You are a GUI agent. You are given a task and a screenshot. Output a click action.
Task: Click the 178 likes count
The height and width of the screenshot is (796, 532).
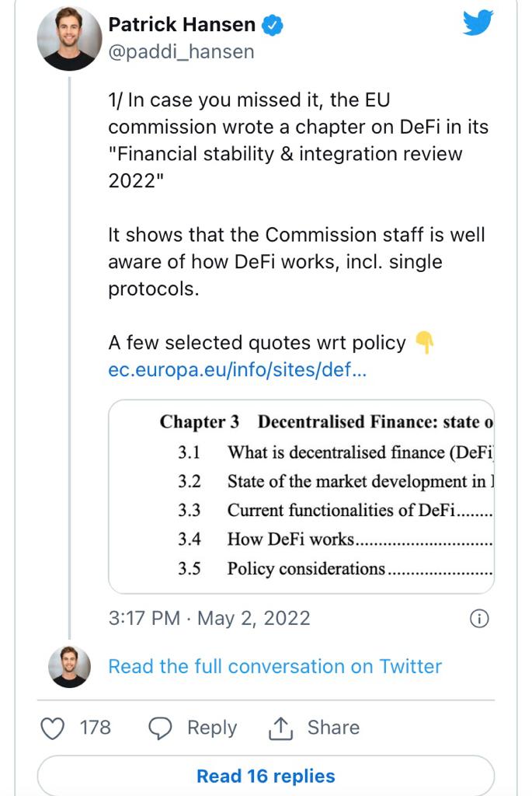[96, 728]
